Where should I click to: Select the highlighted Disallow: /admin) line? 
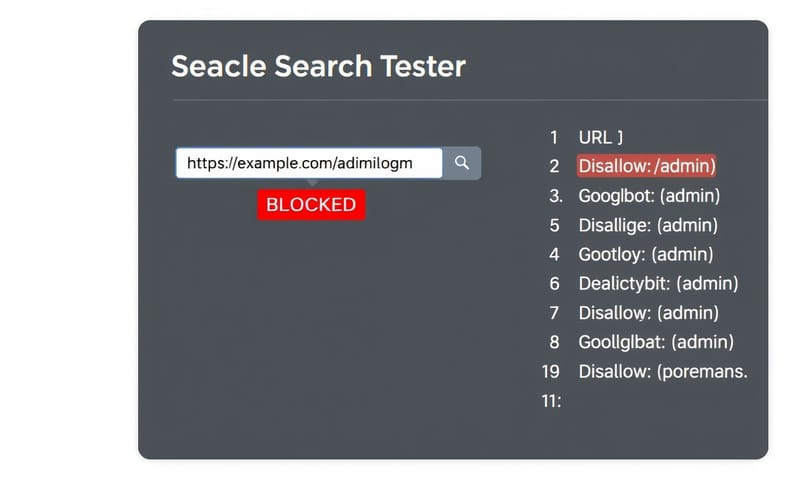coord(647,166)
